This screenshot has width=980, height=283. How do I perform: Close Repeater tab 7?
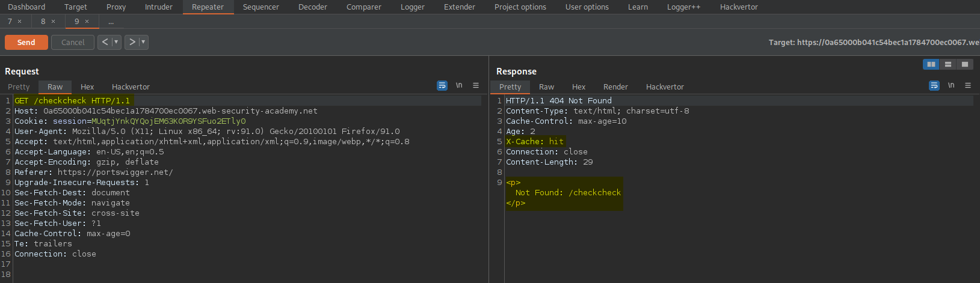pyautogui.click(x=19, y=21)
